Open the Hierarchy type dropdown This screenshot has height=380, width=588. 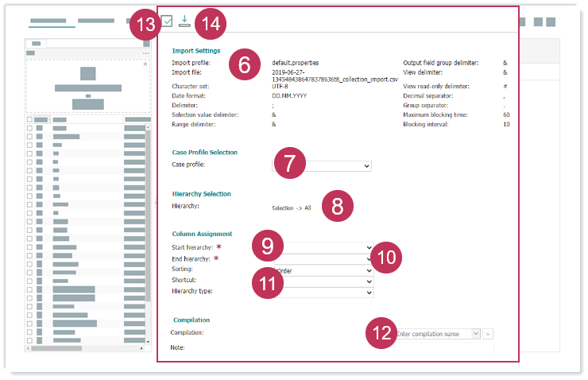322,293
